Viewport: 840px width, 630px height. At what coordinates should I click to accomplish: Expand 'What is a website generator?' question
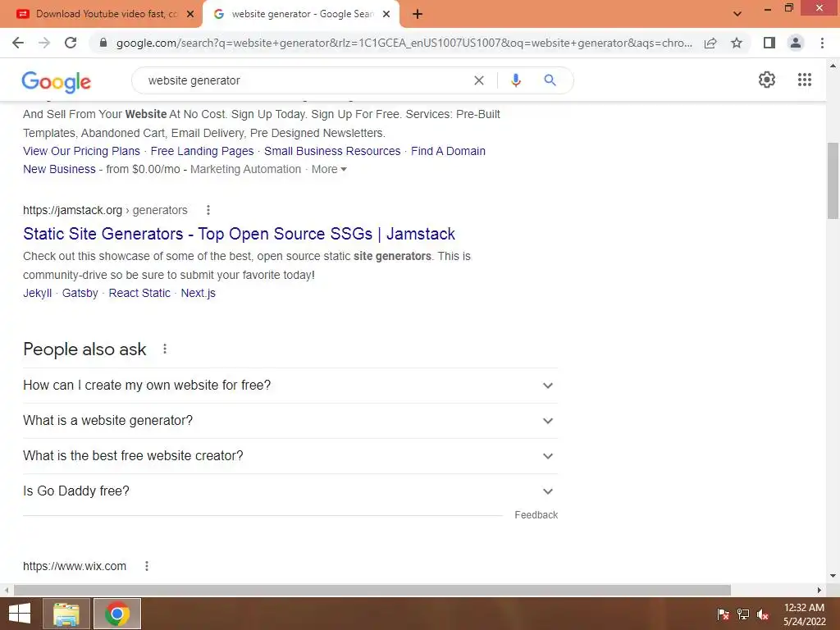[290, 421]
